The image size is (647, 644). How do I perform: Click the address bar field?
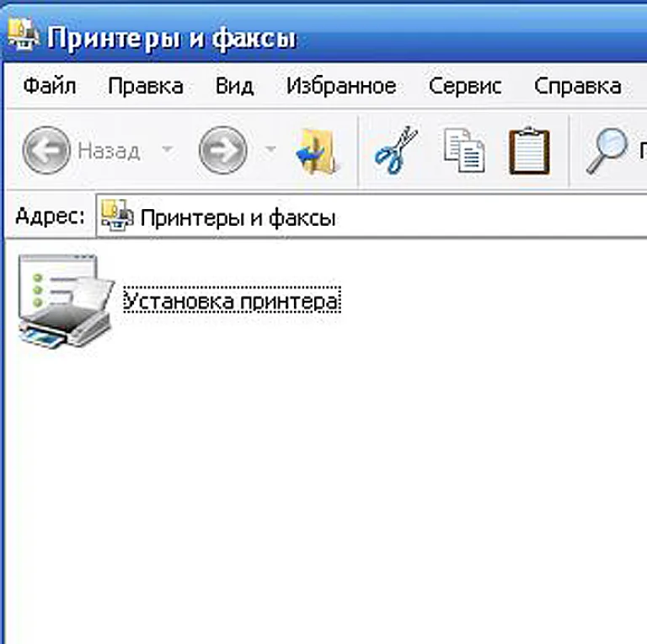pos(372,217)
